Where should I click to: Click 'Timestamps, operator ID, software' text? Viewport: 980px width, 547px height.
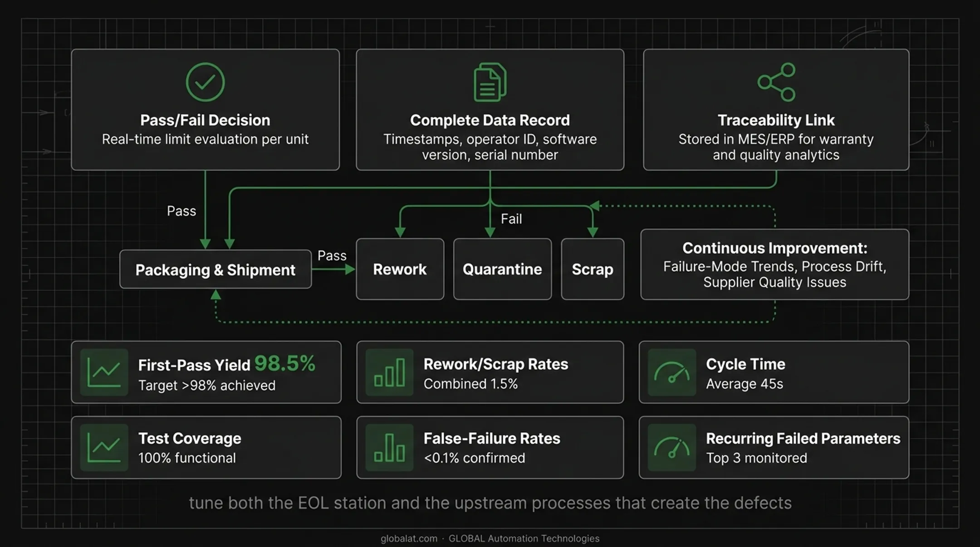pyautogui.click(x=490, y=139)
